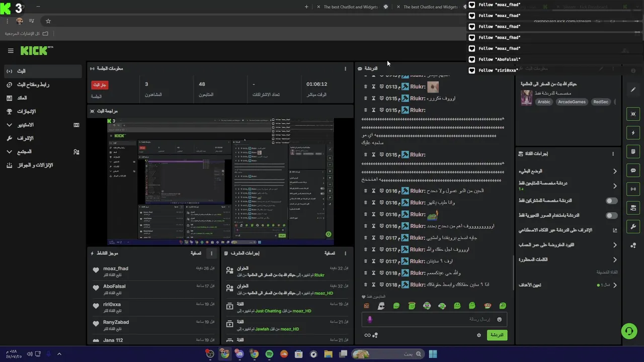Select riri0xxa in the activity feed
This screenshot has width=644, height=362.
[x=112, y=304]
